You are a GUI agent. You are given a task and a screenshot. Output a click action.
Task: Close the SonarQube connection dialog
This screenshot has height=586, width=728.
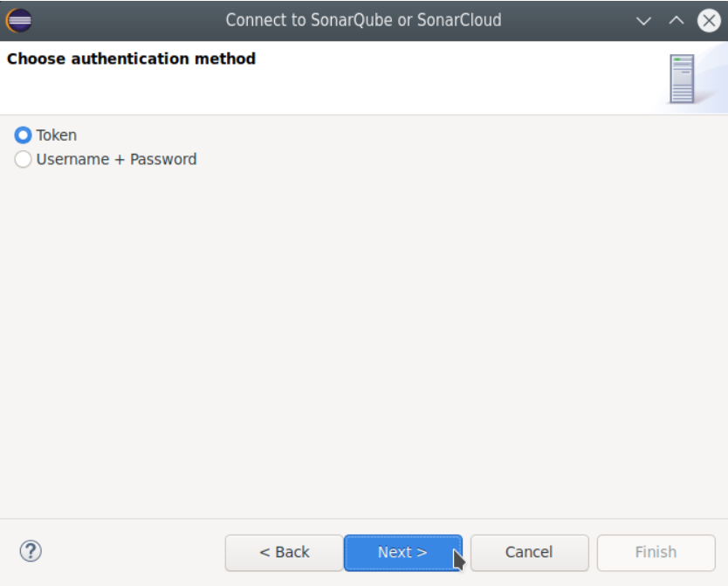click(x=709, y=20)
